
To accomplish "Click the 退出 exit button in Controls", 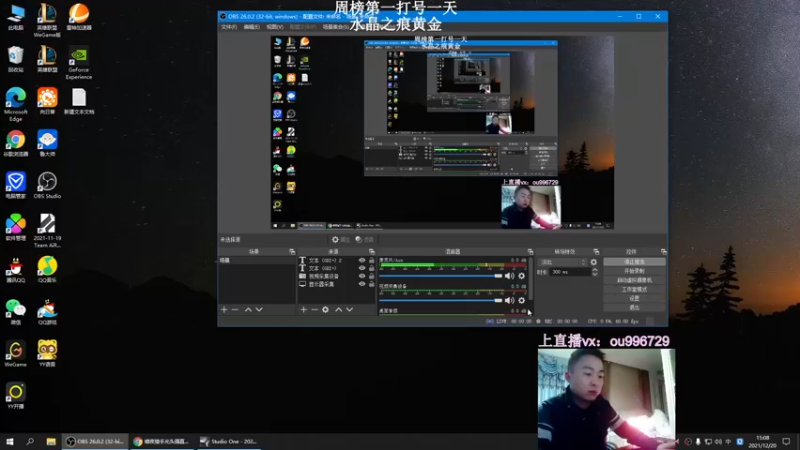I will pos(634,307).
